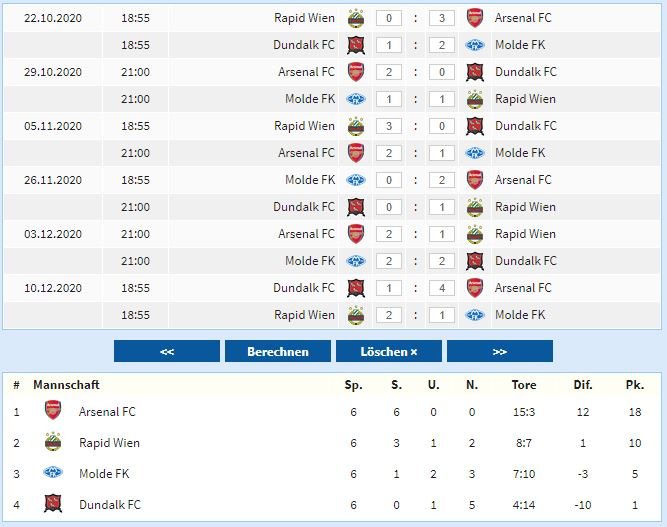Select Dundalk away score on 05.11.2020
This screenshot has width=667, height=527.
coord(442,126)
